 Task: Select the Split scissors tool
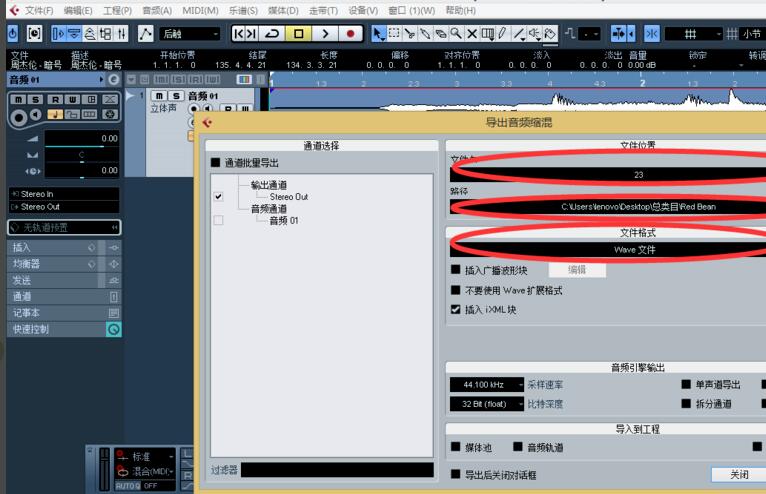[409, 33]
